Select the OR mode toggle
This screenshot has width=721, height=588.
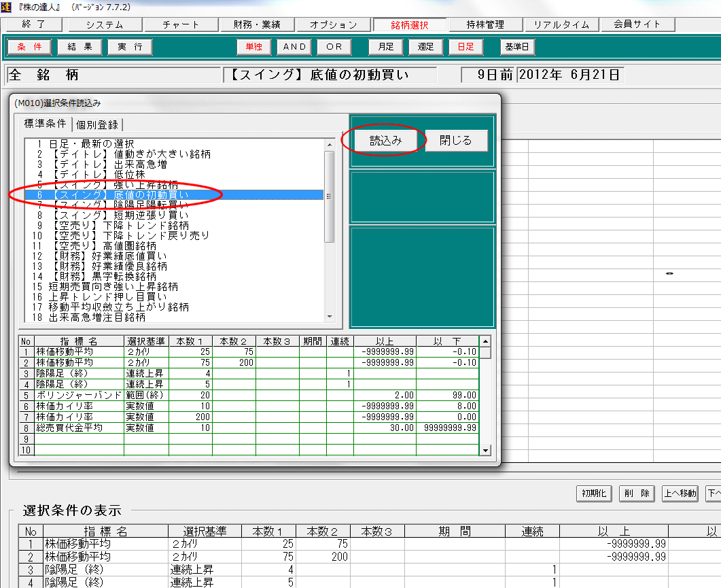pos(334,46)
